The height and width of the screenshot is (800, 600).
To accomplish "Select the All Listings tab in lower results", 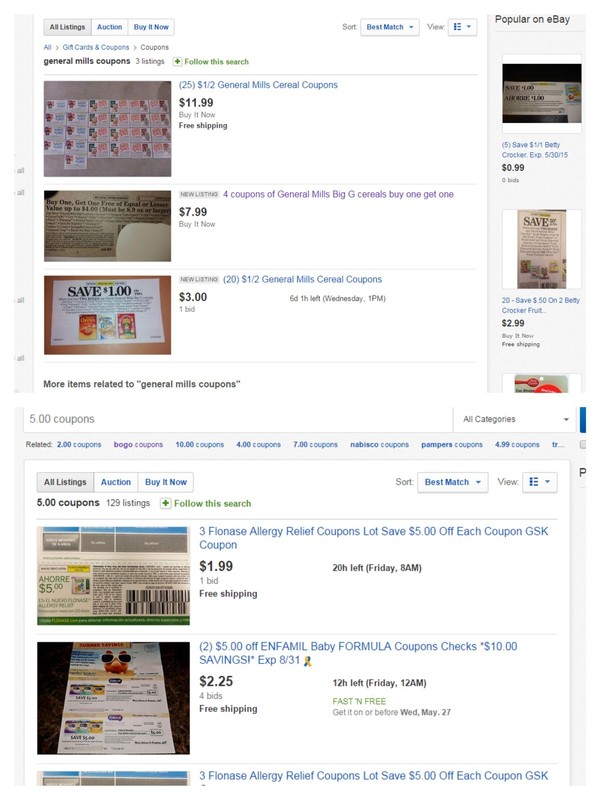I will click(x=65, y=482).
